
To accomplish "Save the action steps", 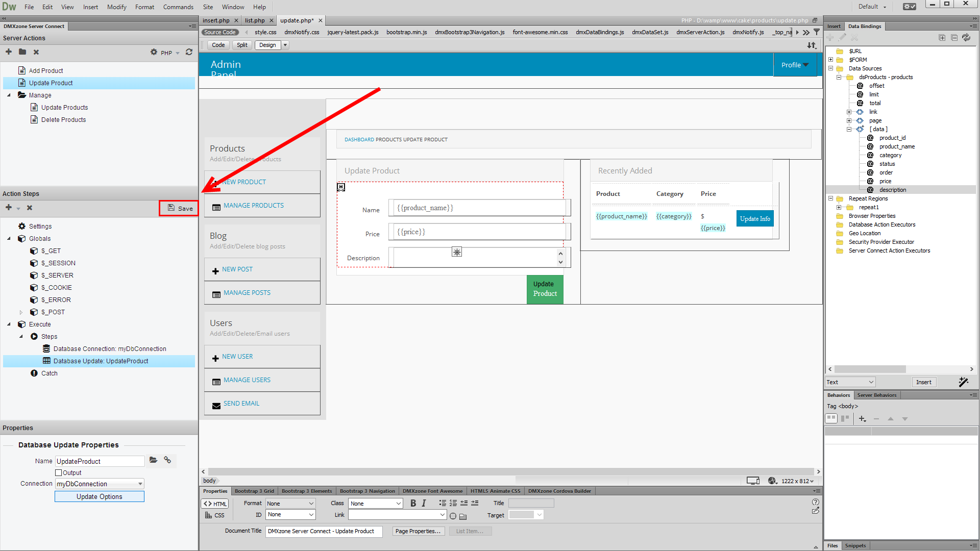I will (x=179, y=208).
